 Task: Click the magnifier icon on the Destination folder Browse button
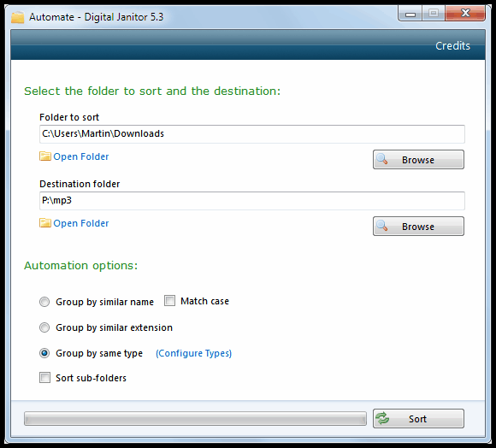coord(382,226)
